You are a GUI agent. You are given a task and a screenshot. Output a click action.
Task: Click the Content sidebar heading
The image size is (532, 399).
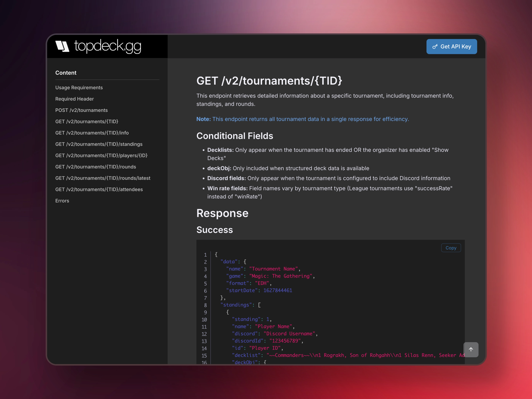coord(66,73)
